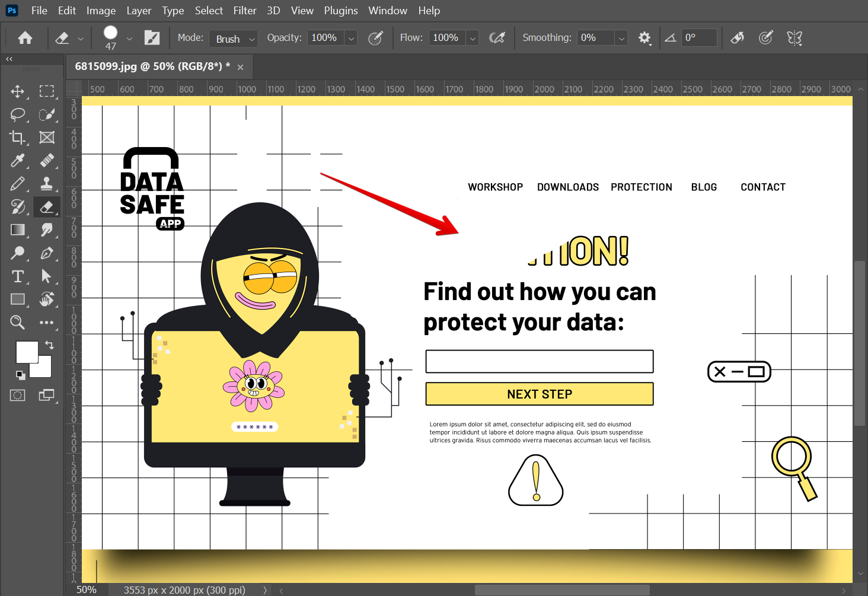The width and height of the screenshot is (868, 596).
Task: Open the eraser Mode dropdown
Action: pyautogui.click(x=234, y=39)
